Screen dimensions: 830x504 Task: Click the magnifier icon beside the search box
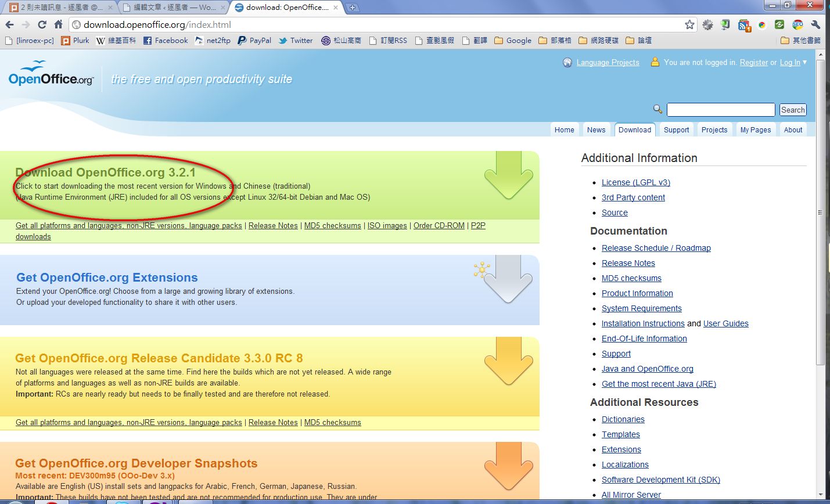657,109
